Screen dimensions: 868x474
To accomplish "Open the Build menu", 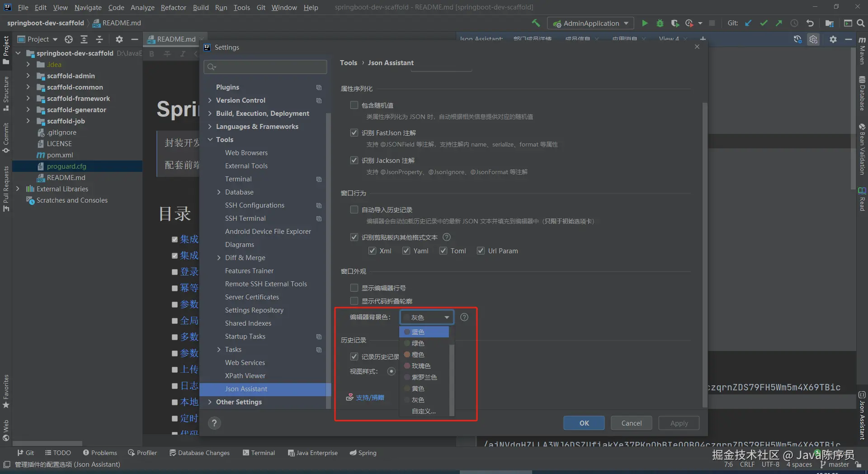I will click(x=201, y=7).
